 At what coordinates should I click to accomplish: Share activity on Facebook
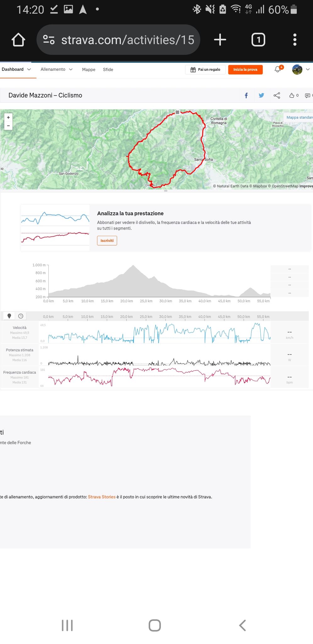tap(246, 95)
